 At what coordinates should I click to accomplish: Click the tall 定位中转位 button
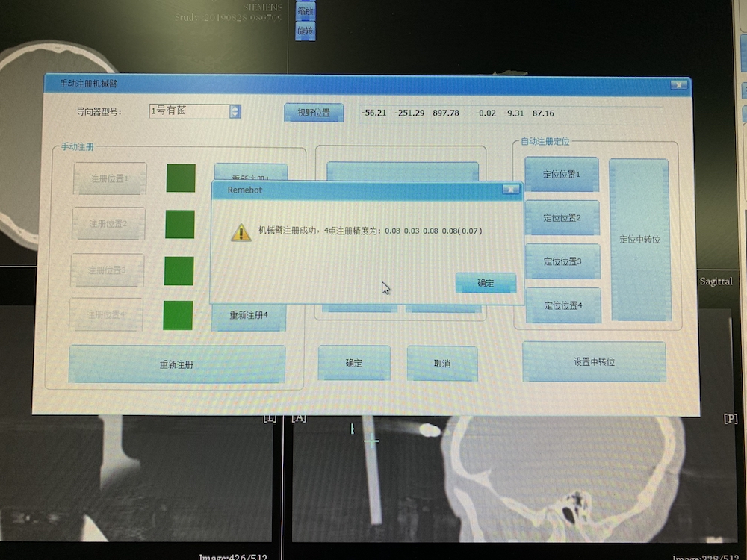pyautogui.click(x=639, y=240)
